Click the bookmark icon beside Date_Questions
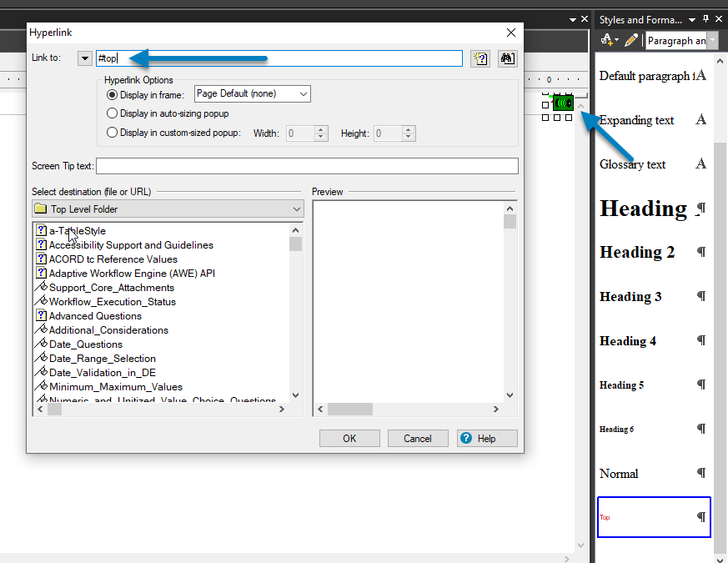 click(x=42, y=344)
